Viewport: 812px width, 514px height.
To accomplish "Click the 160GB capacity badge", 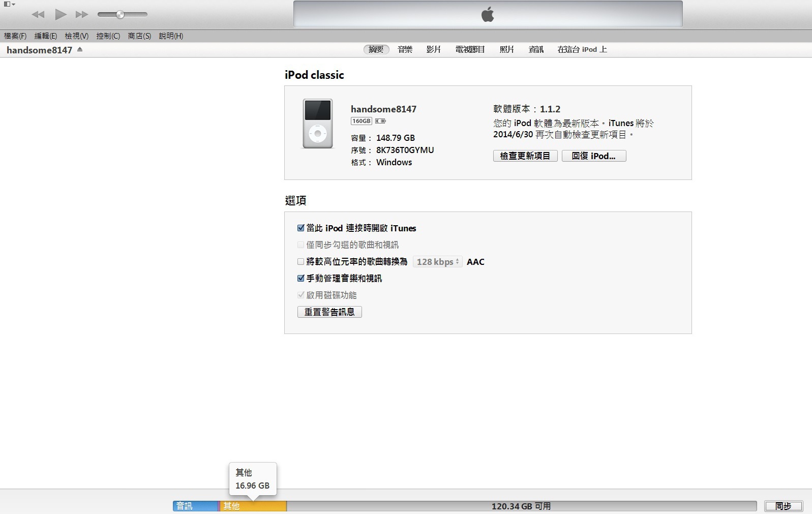I will [x=362, y=121].
